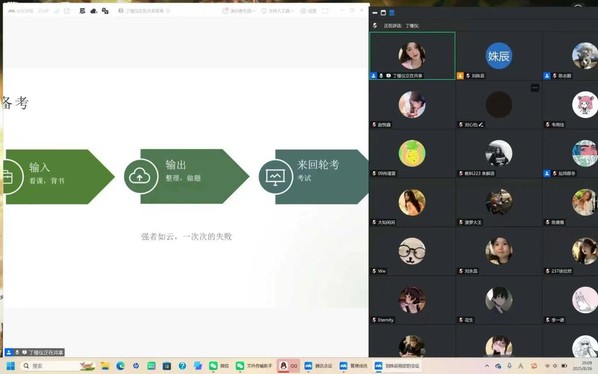This screenshot has width=598, height=374.
Task: Open the Tencent Meeting taskbar icon
Action: pos(318,366)
